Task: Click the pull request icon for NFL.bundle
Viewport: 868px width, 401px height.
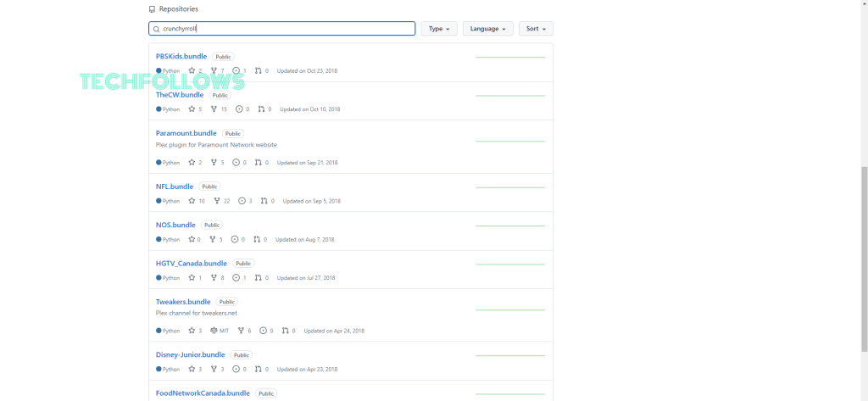Action: point(264,201)
